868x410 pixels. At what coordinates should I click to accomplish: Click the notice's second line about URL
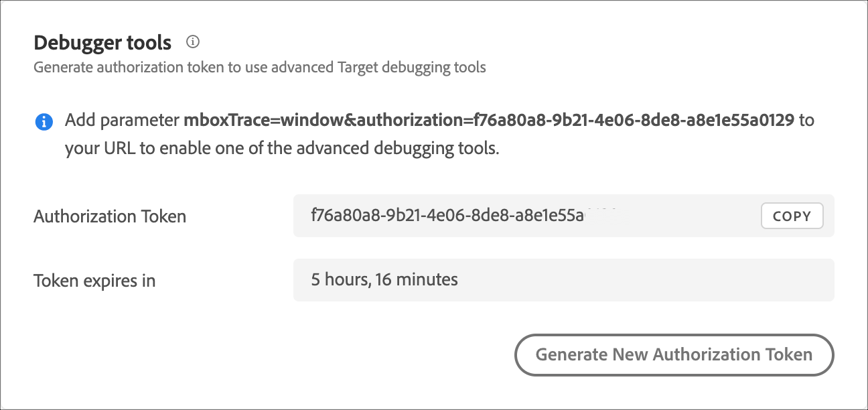pyautogui.click(x=282, y=148)
